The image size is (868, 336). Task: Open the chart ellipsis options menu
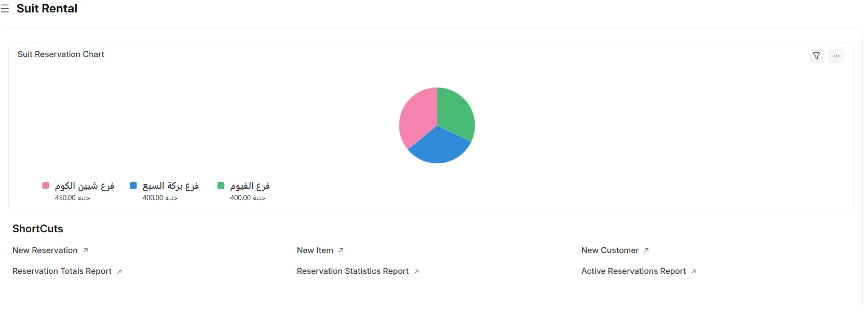point(836,56)
